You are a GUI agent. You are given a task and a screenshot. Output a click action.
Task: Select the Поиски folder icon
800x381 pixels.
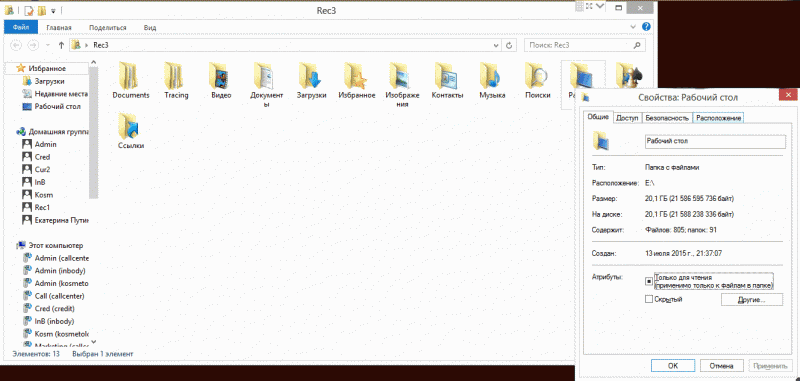537,75
